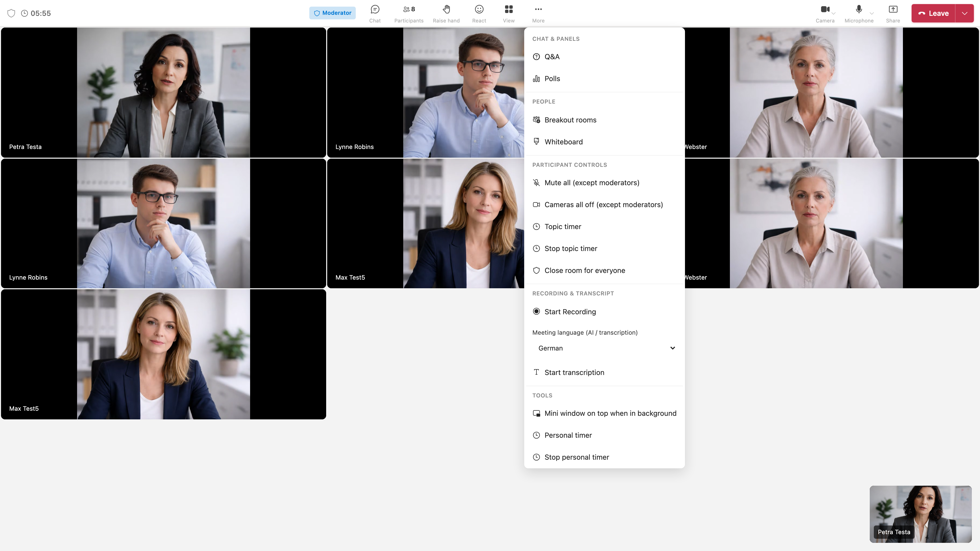Image resolution: width=980 pixels, height=551 pixels.
Task: Click the Stop topic timer icon
Action: [x=536, y=249]
